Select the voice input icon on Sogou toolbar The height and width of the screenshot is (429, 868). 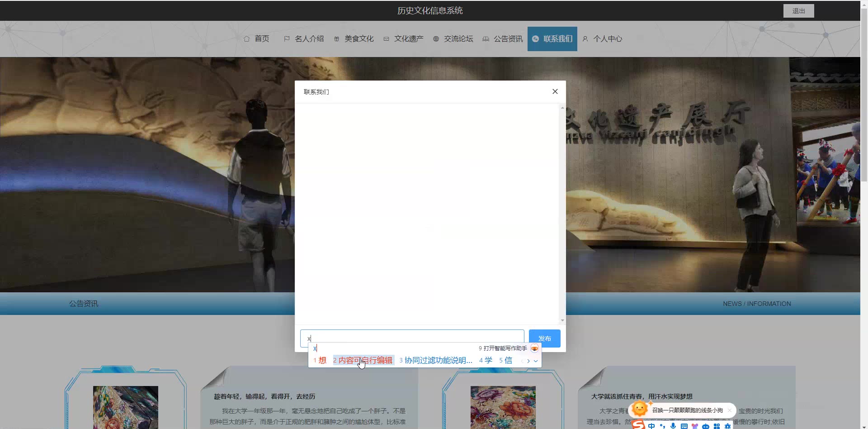point(673,426)
